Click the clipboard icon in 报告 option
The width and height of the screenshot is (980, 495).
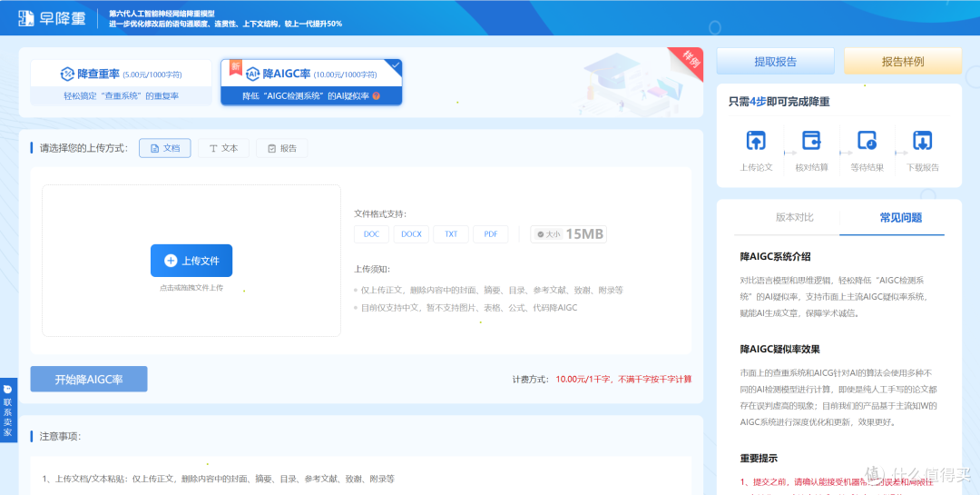[272, 149]
